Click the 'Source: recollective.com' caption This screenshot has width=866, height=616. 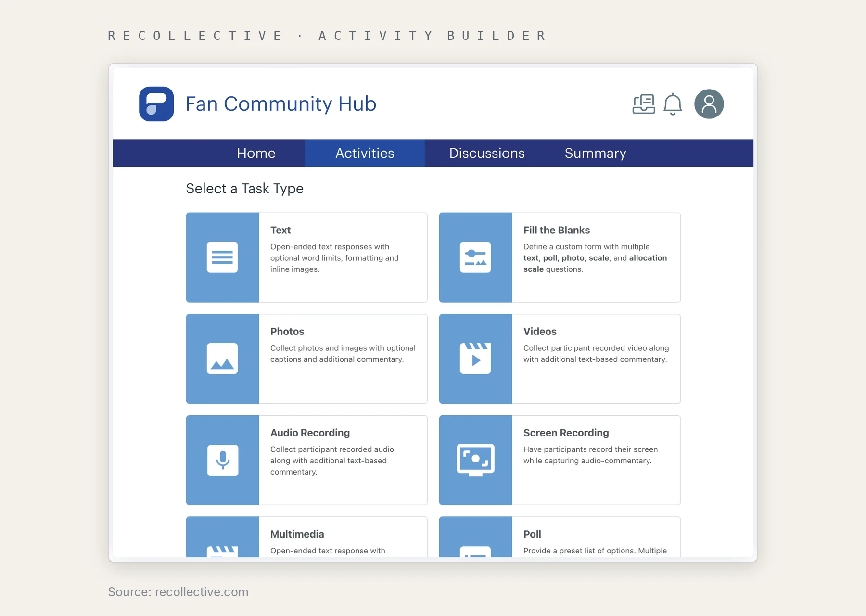178,592
